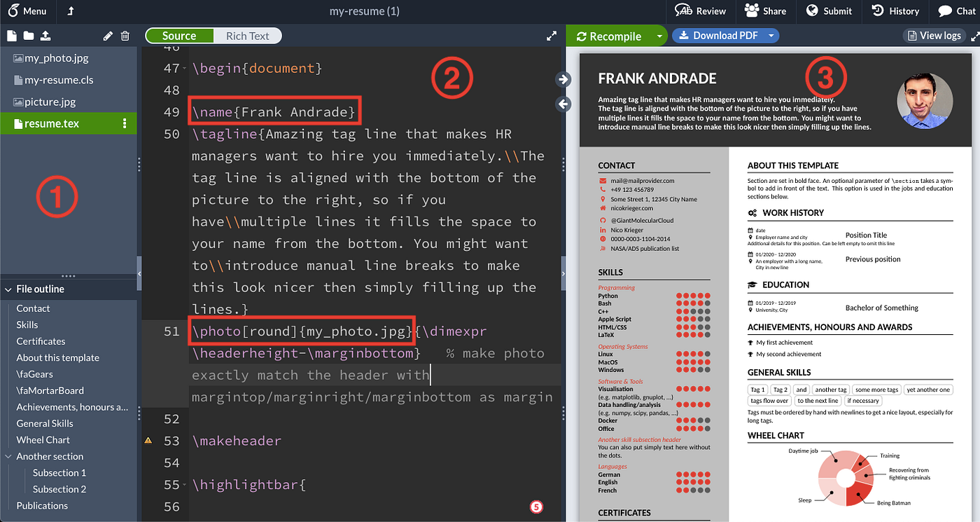
Task: Click the Recompile button
Action: [x=608, y=36]
